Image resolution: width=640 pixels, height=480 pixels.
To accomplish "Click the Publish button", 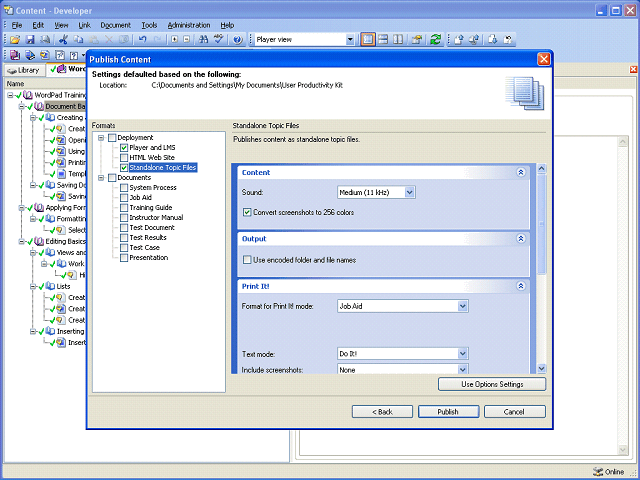I will click(x=448, y=412).
